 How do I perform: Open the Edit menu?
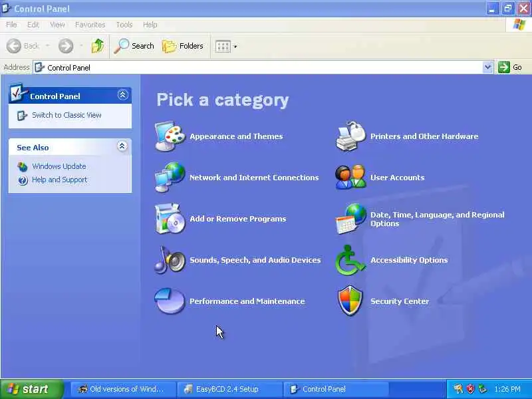pyautogui.click(x=33, y=25)
